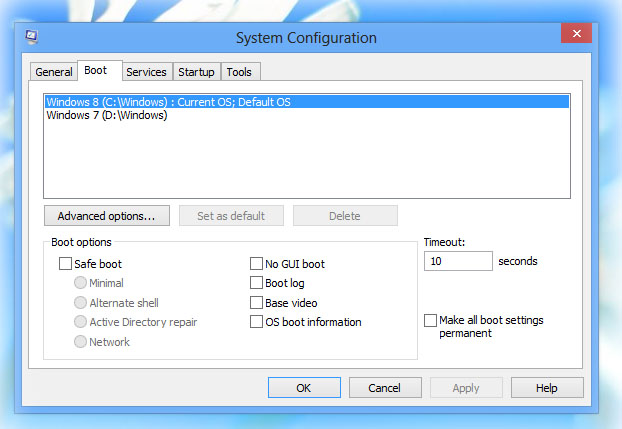This screenshot has width=622, height=429.
Task: Select the Windows 8 (C:\Windows) entry
Action: point(307,102)
